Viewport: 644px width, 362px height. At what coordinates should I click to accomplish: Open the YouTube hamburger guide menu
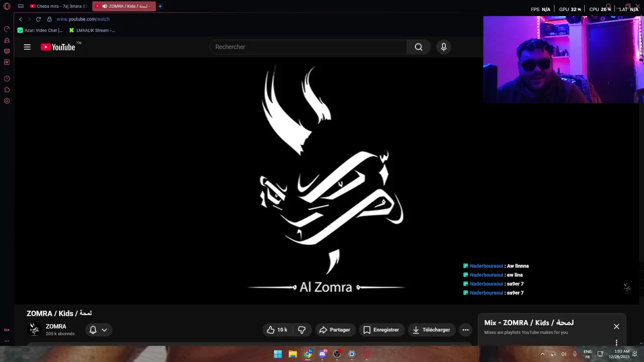pyautogui.click(x=27, y=47)
